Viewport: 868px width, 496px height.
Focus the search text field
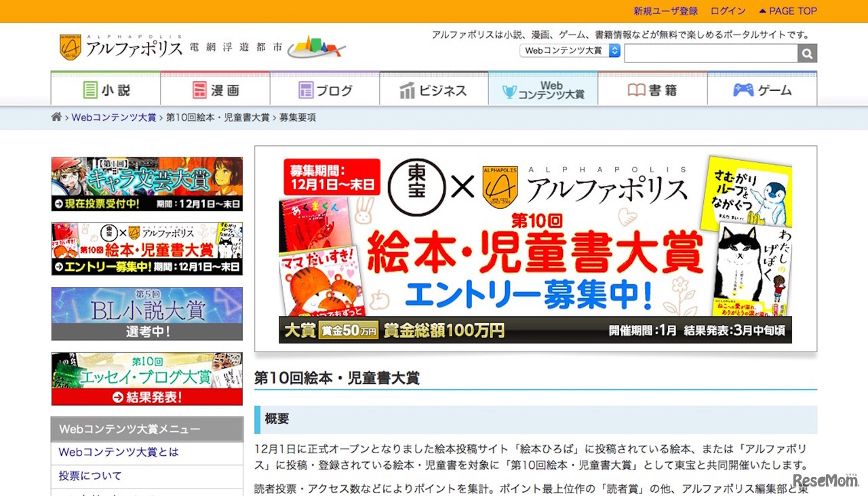point(711,54)
